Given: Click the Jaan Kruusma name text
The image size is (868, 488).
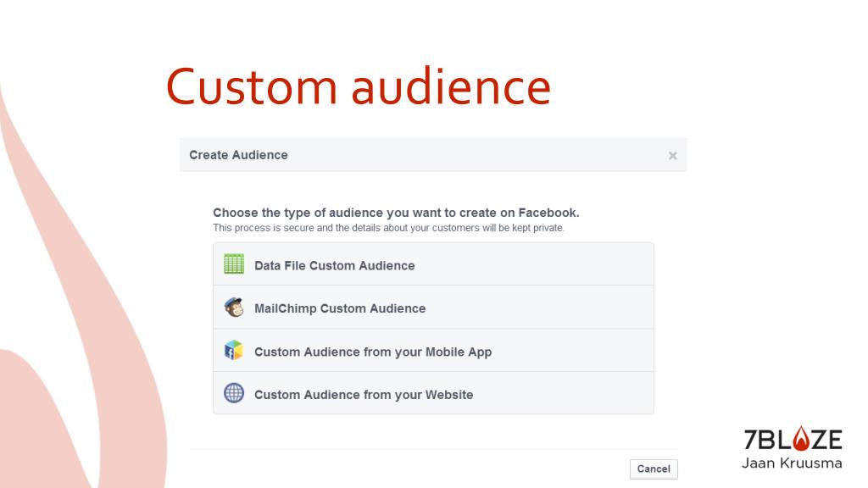Looking at the screenshot, I should tap(792, 463).
